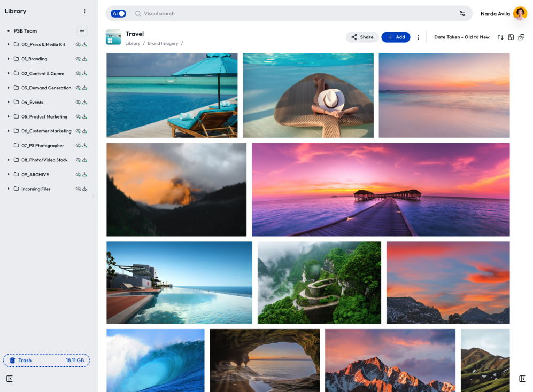Expand the 02_Content & Comm folder
533x392 pixels.
pyautogui.click(x=9, y=73)
